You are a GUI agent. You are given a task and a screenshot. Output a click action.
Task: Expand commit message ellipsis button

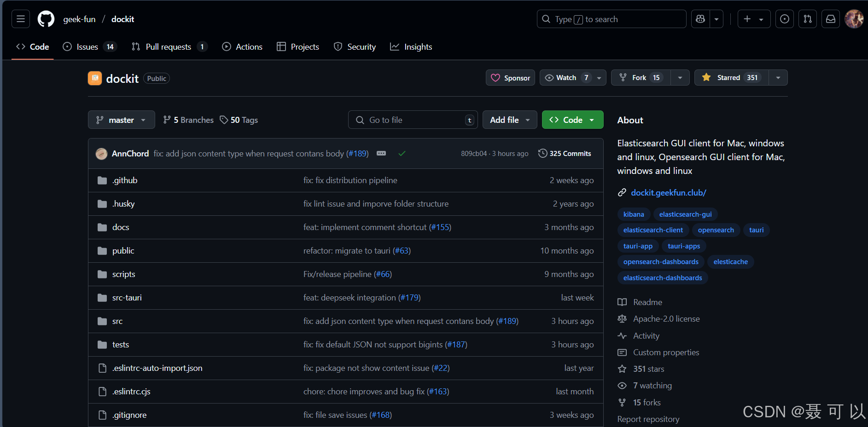[x=381, y=153]
